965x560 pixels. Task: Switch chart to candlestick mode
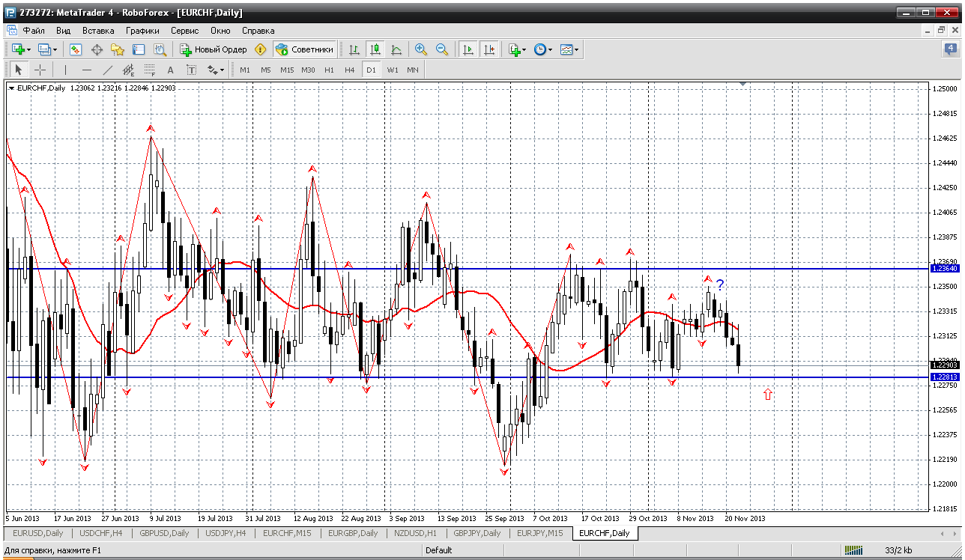click(375, 49)
